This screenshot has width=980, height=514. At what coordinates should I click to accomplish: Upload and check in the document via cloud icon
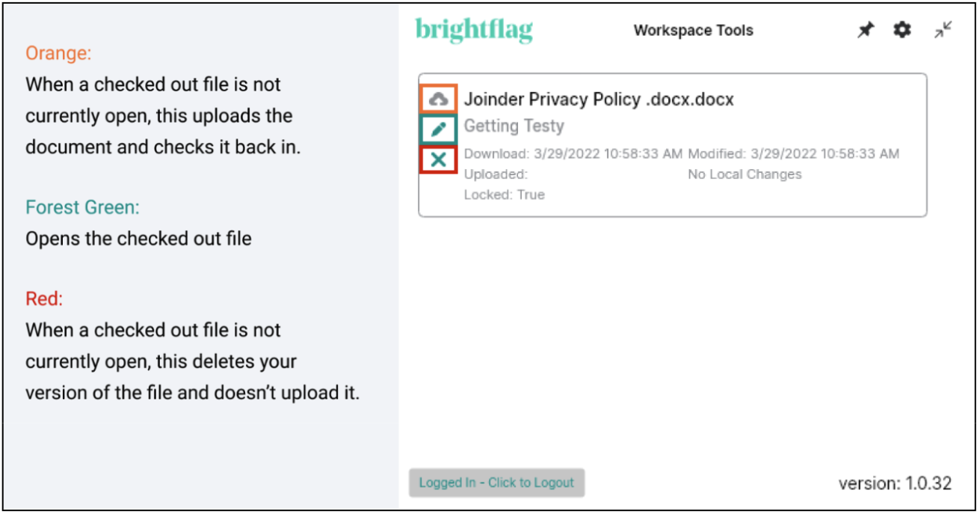tap(439, 100)
